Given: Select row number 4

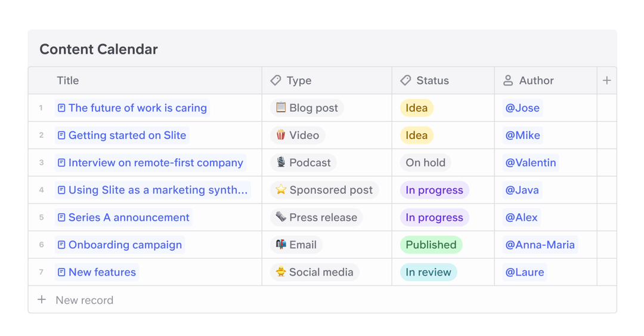Looking at the screenshot, I should (x=41, y=190).
